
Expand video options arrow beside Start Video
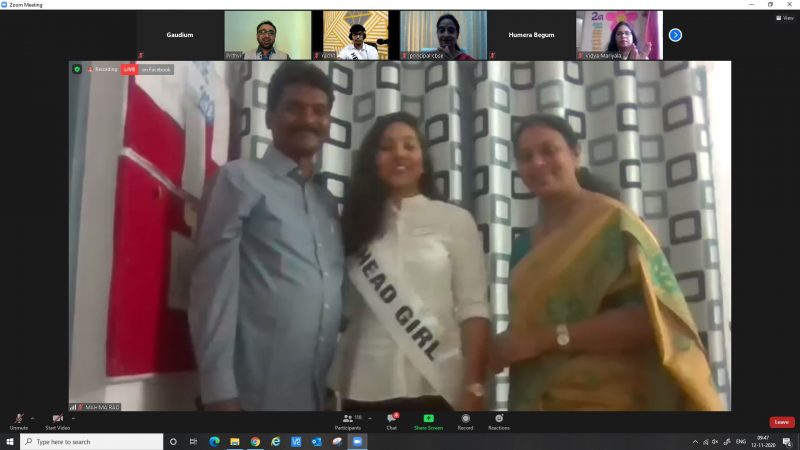click(x=73, y=417)
